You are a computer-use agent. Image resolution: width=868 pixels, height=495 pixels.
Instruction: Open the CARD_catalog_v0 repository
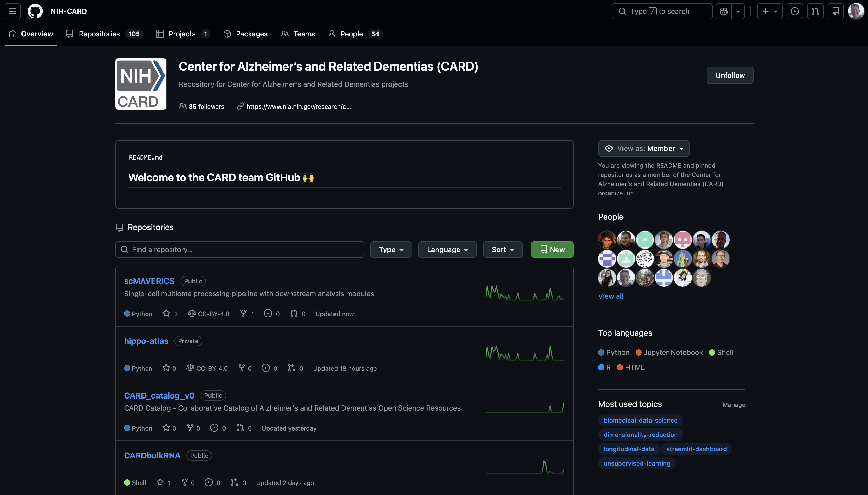pyautogui.click(x=159, y=395)
